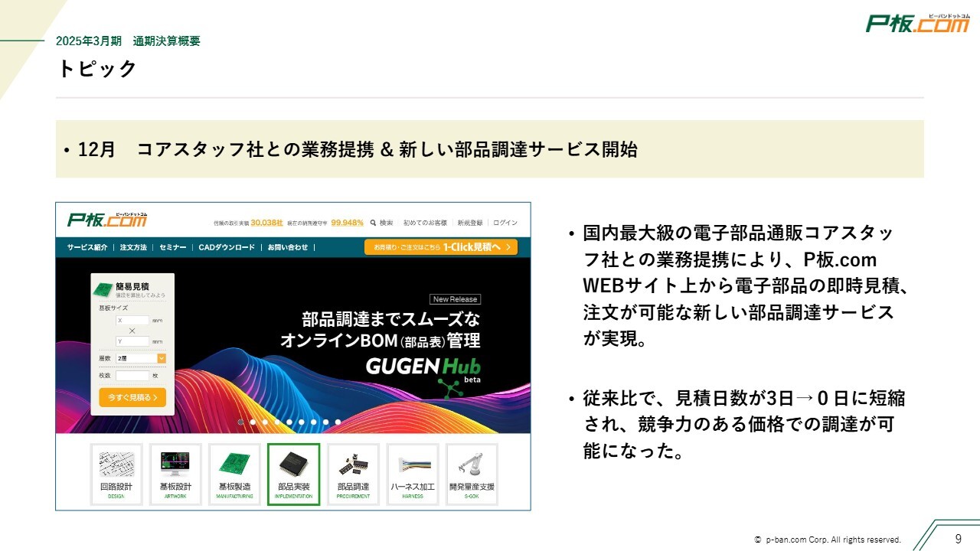Open the 回路設計 DESIGN tile
980x551 pixels.
tap(116, 474)
